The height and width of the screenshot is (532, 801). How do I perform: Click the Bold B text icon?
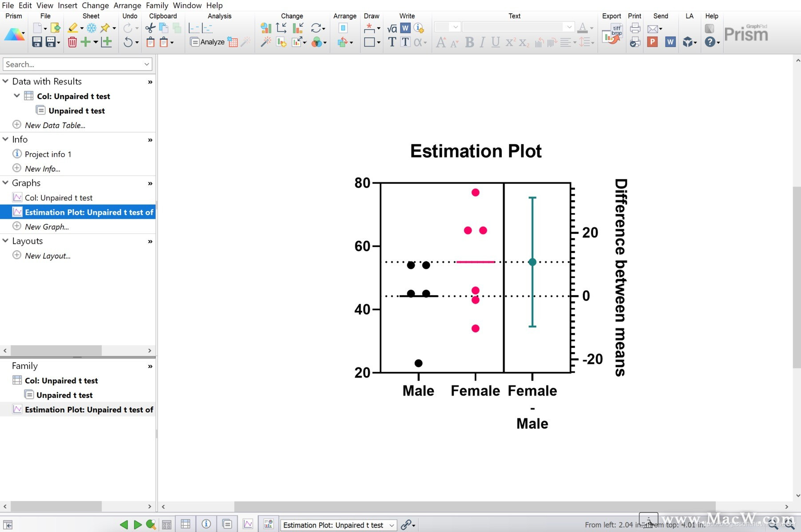coord(469,42)
